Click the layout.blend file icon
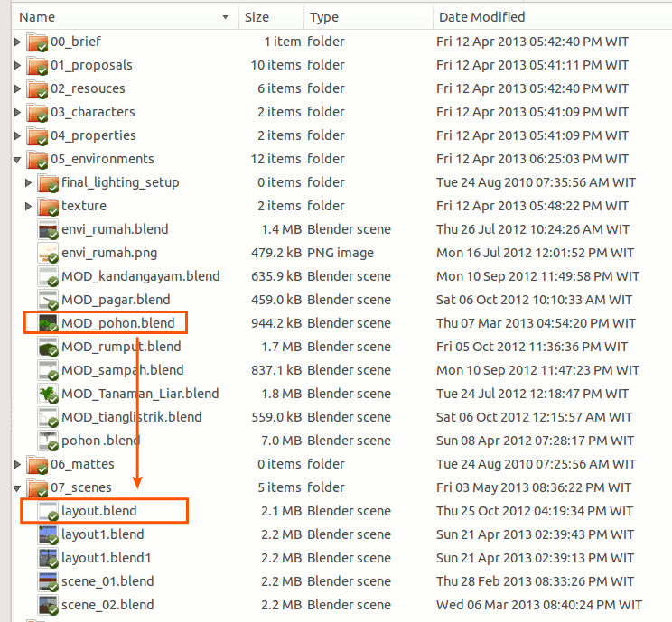Viewport: 672px width, 622px height. pos(48,512)
